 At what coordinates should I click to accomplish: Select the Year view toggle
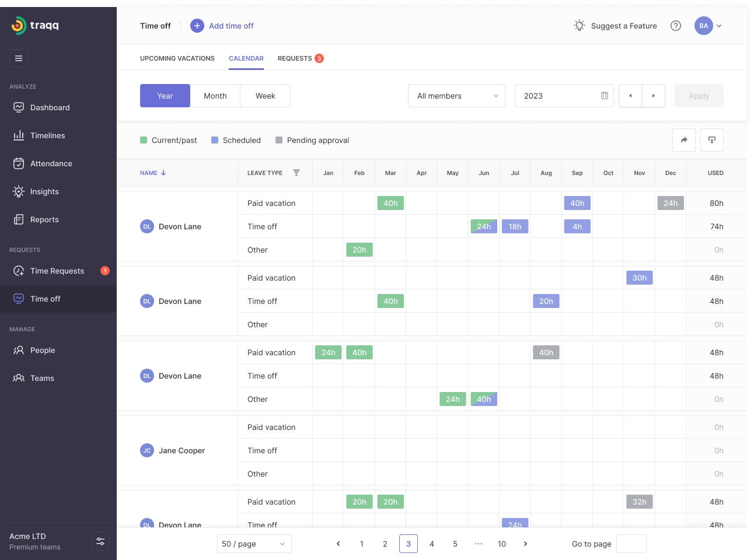click(165, 96)
